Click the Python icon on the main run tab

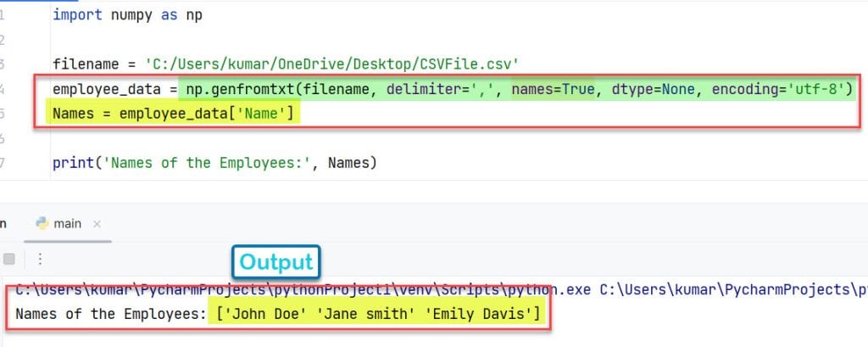point(42,223)
